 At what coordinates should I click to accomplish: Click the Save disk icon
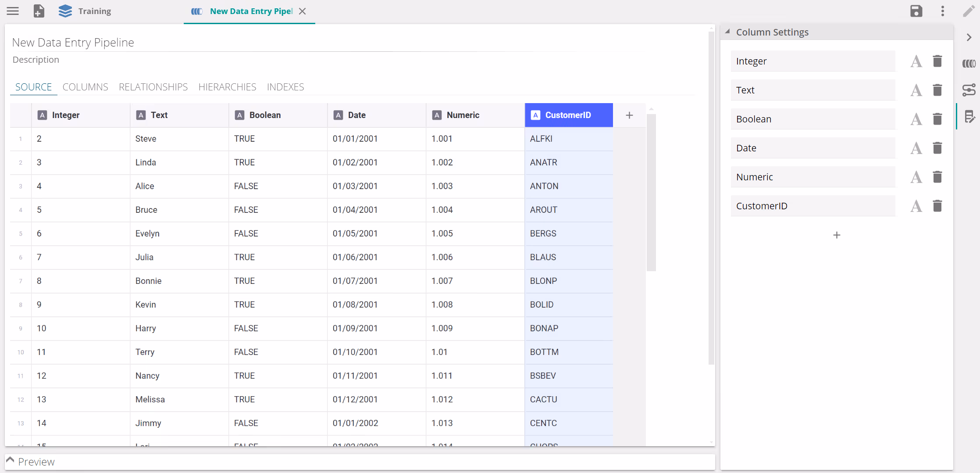pos(916,11)
